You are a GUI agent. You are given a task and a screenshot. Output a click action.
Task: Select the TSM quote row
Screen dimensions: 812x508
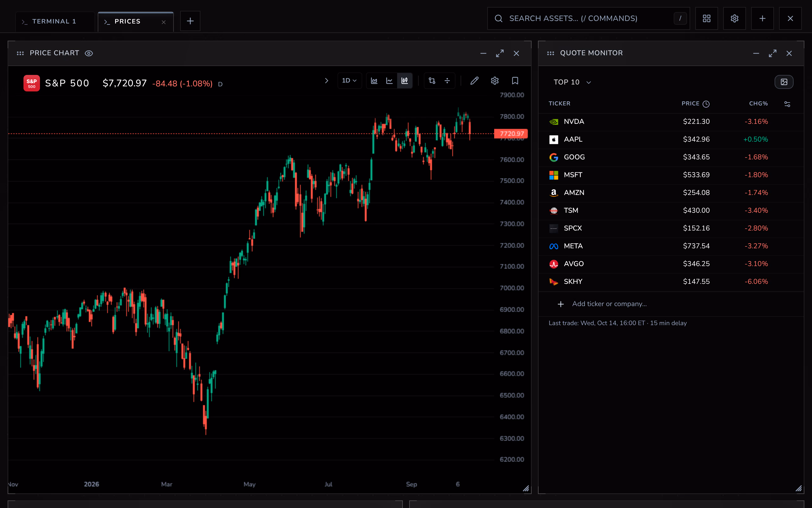tap(671, 211)
